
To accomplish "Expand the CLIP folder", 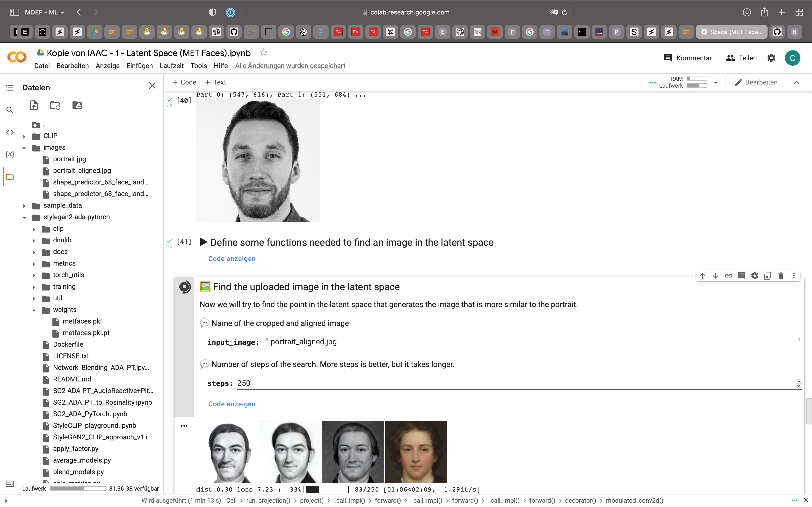I will [24, 136].
